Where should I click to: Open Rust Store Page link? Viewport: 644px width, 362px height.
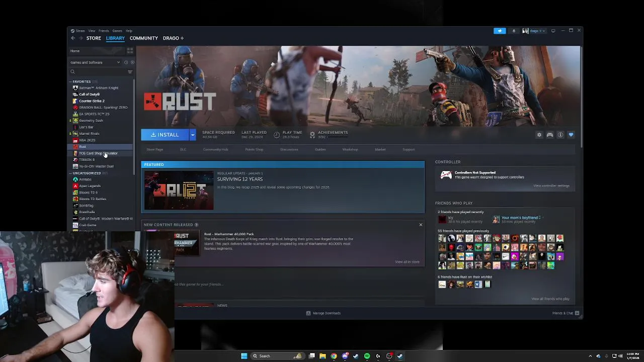[154, 149]
